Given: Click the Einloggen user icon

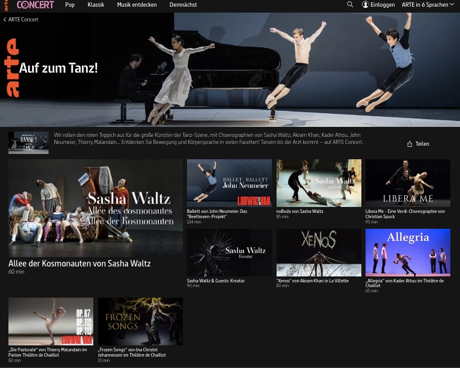Looking at the screenshot, I should pos(365,5).
